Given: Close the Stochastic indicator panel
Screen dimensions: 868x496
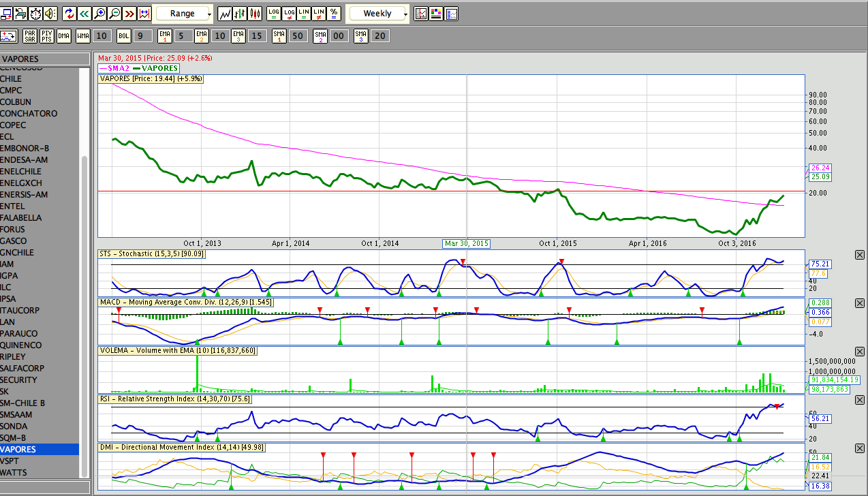Looking at the screenshot, I should pos(859,255).
